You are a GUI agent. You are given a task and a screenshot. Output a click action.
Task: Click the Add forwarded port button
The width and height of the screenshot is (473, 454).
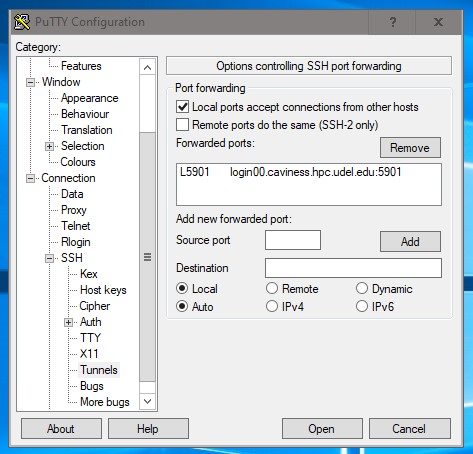coord(410,241)
